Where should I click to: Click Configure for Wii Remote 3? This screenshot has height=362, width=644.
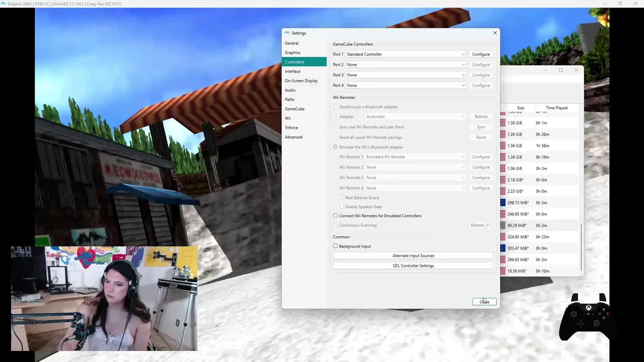(481, 177)
